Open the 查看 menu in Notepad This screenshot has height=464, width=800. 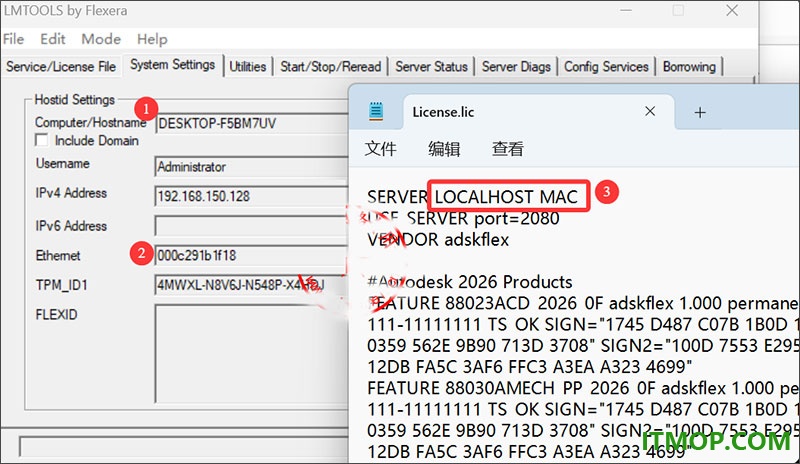coord(508,149)
